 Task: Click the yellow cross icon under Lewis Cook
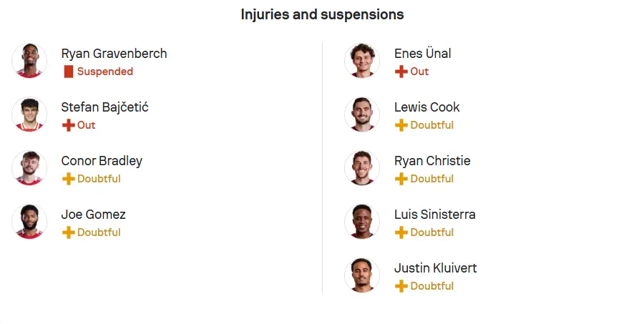pyautogui.click(x=401, y=125)
